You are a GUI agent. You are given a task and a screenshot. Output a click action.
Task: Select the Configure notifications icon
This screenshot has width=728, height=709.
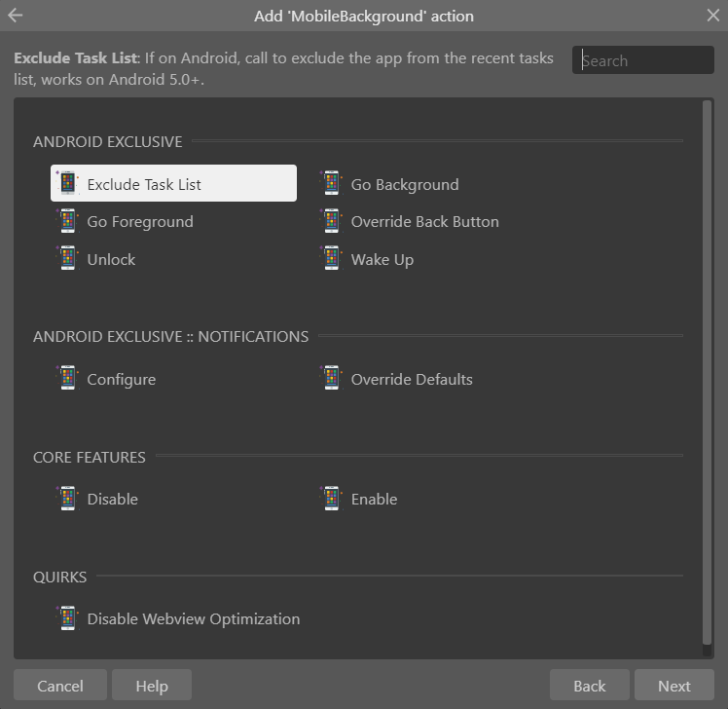click(68, 378)
